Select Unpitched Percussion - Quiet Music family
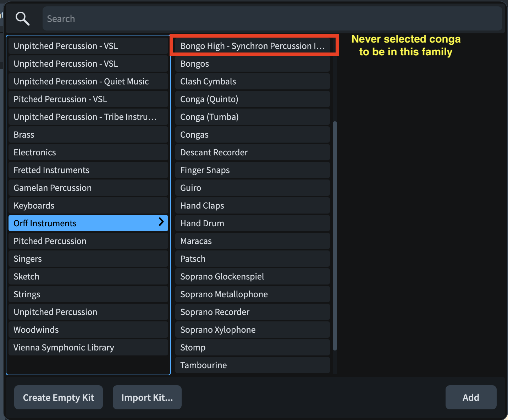This screenshot has width=508, height=420. coord(88,82)
